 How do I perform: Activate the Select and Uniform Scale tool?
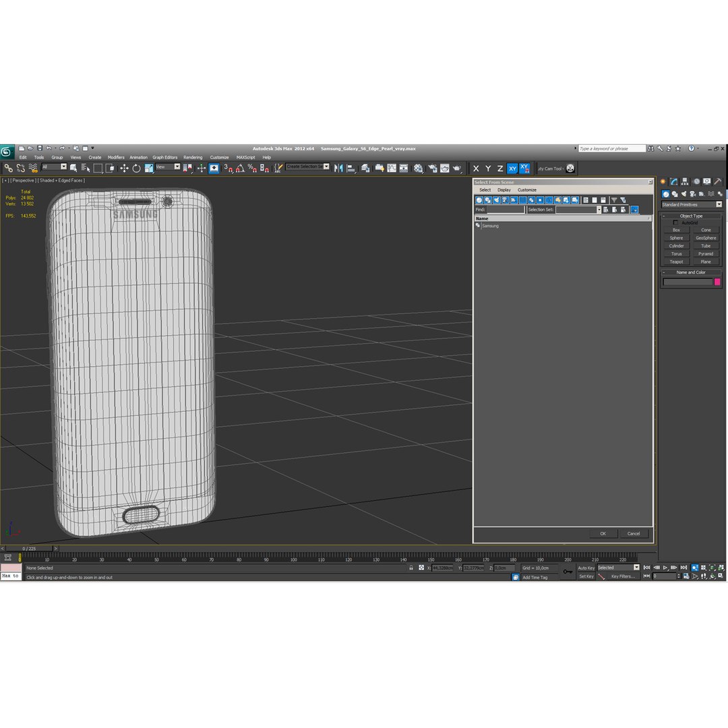tap(148, 168)
